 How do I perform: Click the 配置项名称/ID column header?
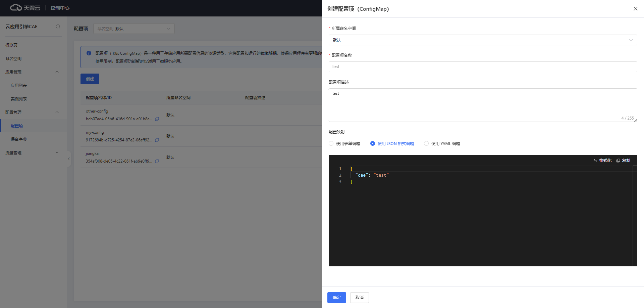[99, 98]
